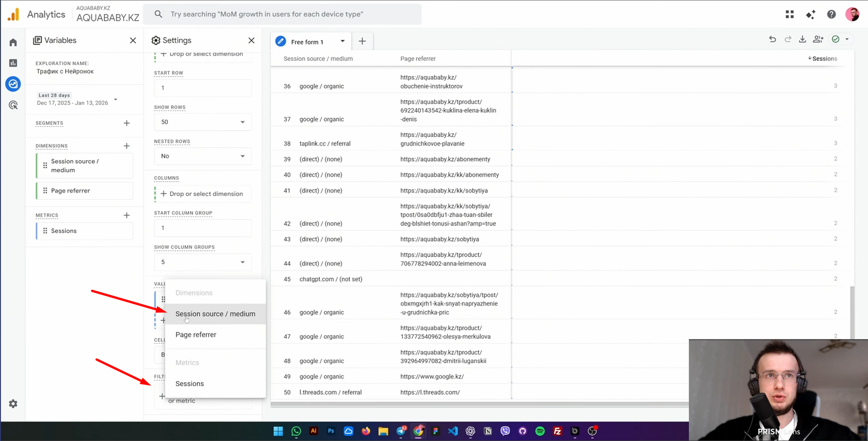868x441 pixels.
Task: Click the Analytics logo
Action: pos(13,14)
